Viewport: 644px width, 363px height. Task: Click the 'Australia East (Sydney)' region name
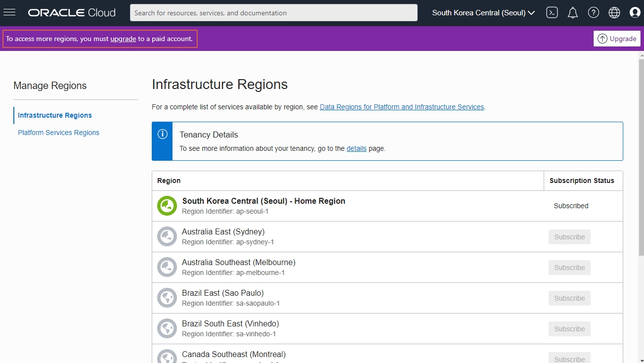[x=223, y=231]
